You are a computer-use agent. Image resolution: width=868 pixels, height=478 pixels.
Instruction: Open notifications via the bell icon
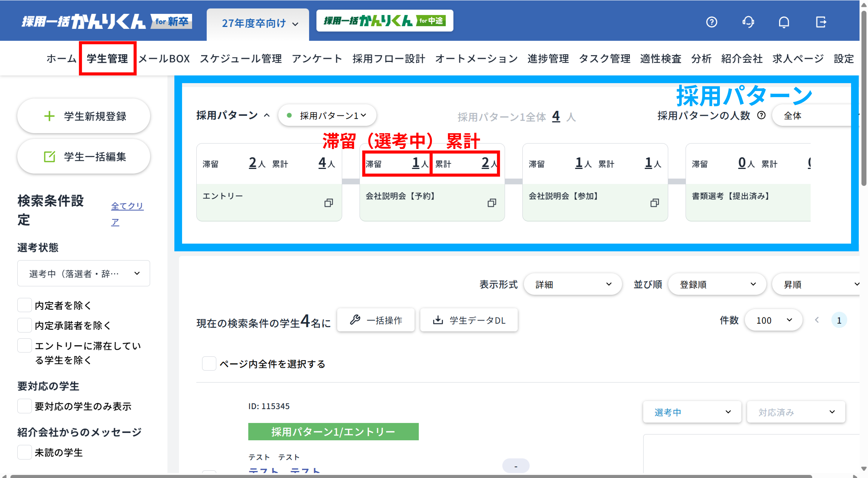tap(784, 22)
